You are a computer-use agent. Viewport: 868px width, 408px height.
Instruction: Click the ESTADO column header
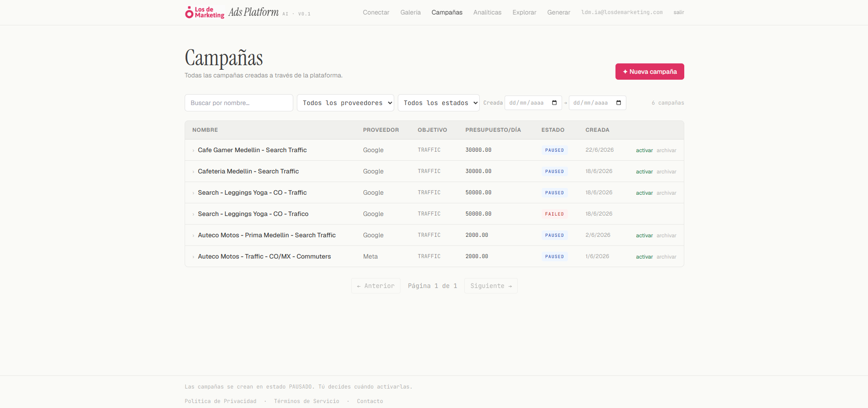[553, 130]
